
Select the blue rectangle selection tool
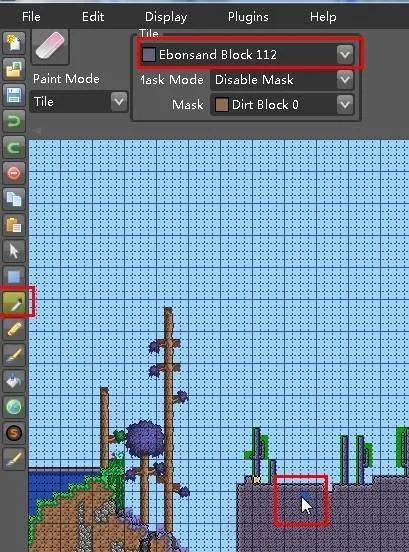(x=14, y=277)
